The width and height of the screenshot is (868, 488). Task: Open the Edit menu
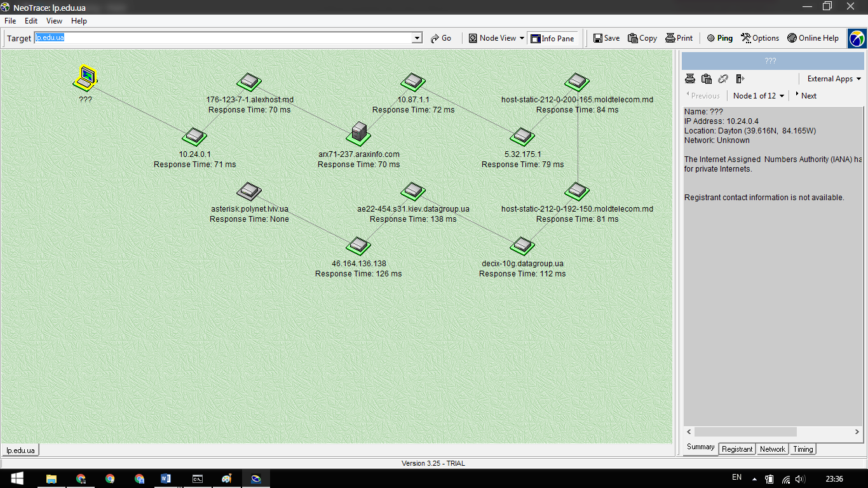[31, 21]
